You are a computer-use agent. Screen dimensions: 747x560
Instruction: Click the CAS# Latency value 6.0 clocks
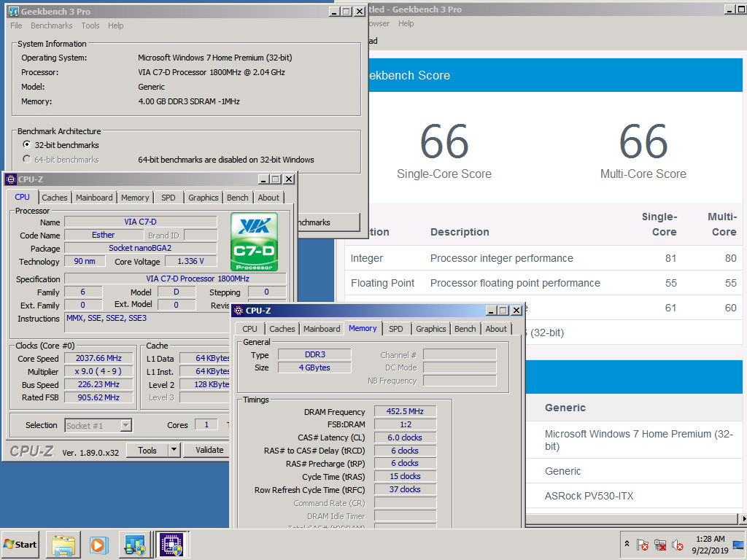coord(405,437)
